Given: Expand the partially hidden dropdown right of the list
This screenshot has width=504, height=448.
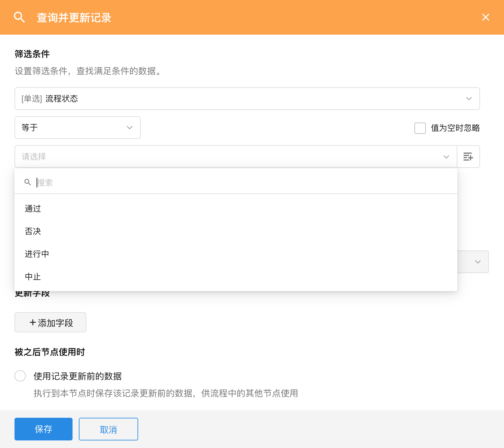Looking at the screenshot, I should 478,262.
